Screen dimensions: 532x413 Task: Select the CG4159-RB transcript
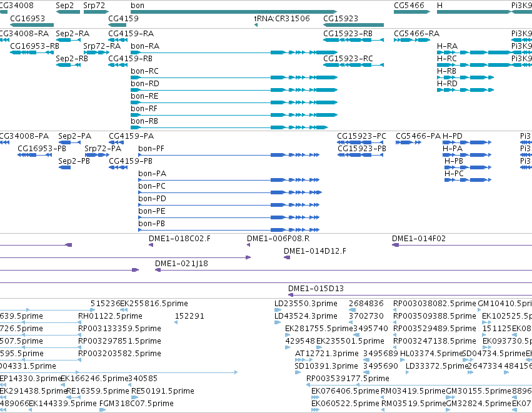click(118, 65)
